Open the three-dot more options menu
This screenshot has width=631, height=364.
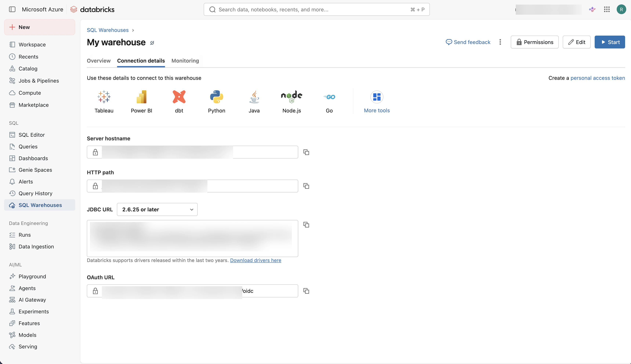point(500,42)
